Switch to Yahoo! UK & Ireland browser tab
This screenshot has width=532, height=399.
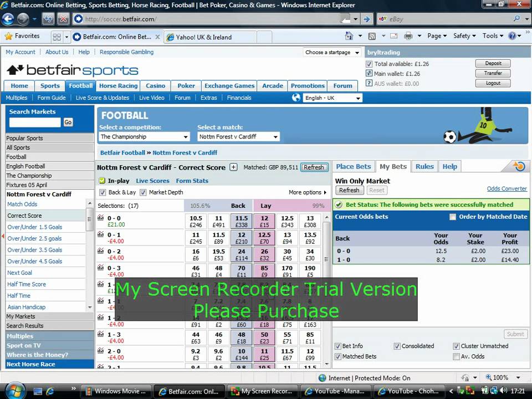pyautogui.click(x=210, y=37)
